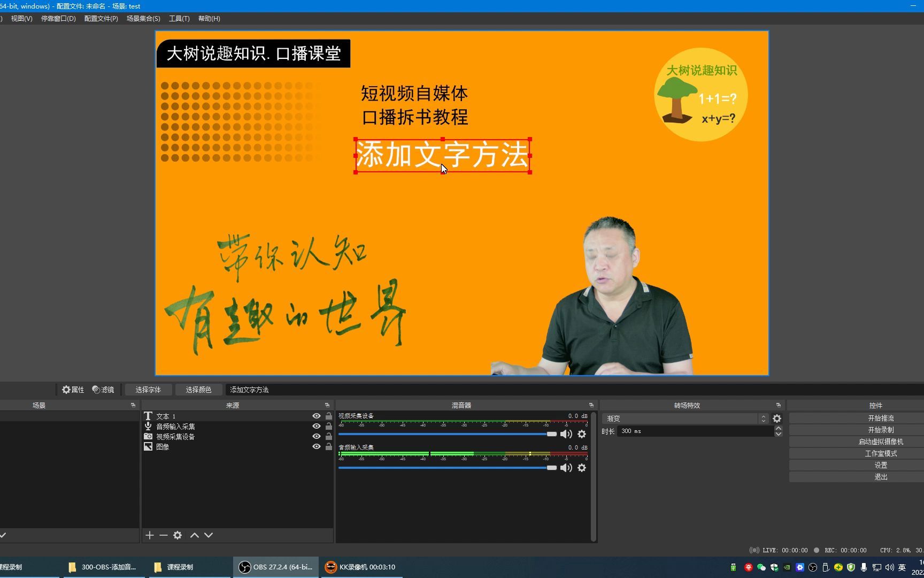Add a new source with the plus icon
This screenshot has width=924, height=578.
point(149,535)
